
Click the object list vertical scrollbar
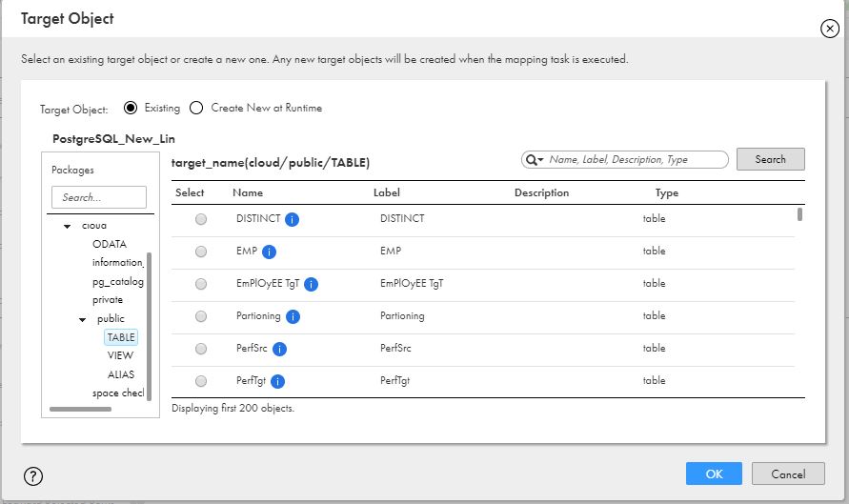[799, 214]
